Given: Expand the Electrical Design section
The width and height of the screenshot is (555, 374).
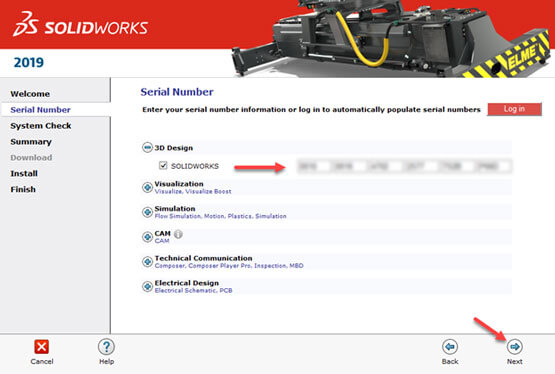Looking at the screenshot, I should 147,286.
